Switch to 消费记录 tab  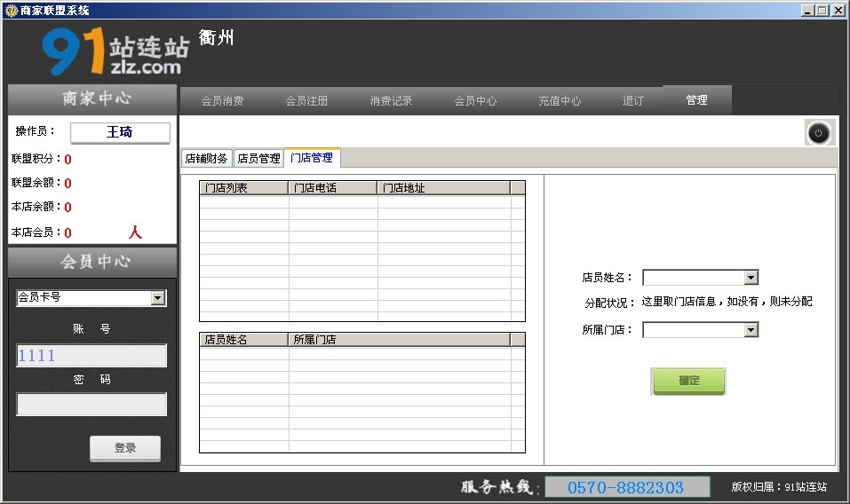coord(391,100)
